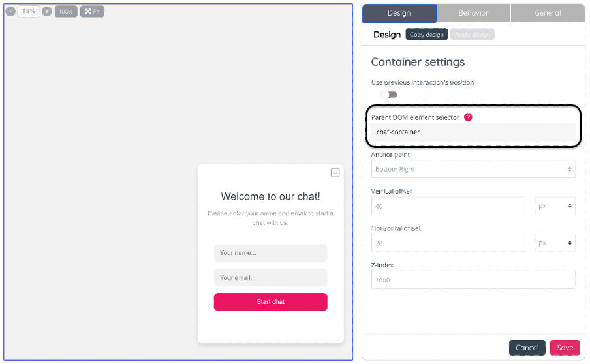Click the Z-index input field

(x=473, y=280)
